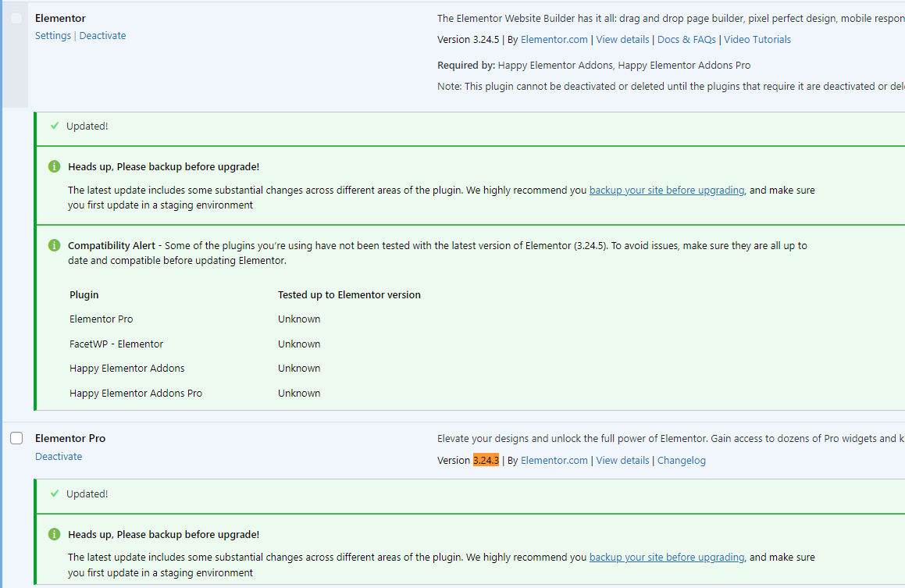905x588 pixels.
Task: Follow the backup link in Elementor Pro's Heads up notice
Action: coord(667,558)
